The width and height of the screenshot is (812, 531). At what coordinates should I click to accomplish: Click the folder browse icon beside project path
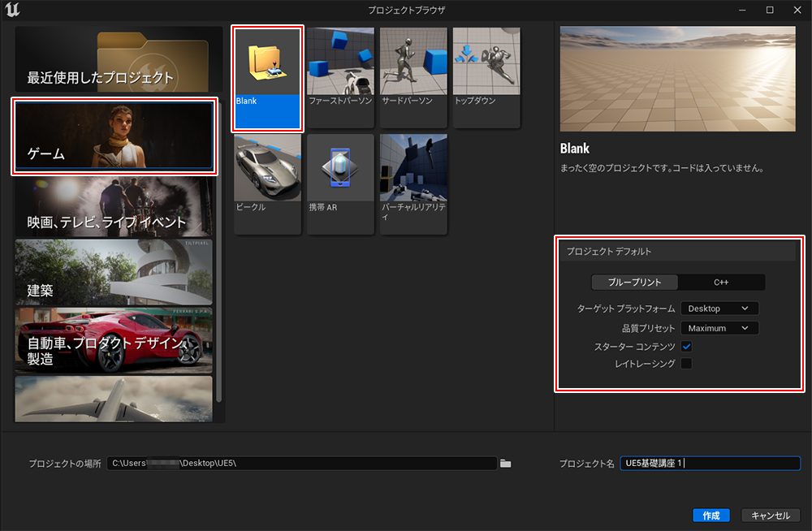pyautogui.click(x=506, y=464)
